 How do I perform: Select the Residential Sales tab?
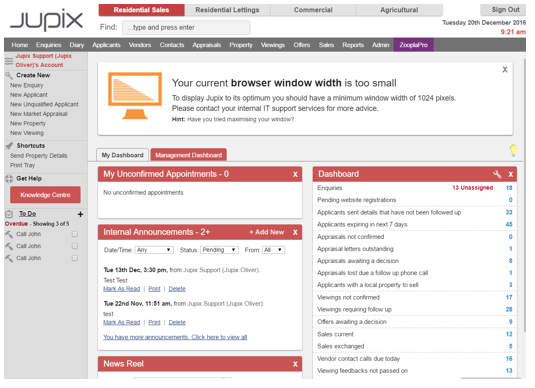click(x=141, y=10)
